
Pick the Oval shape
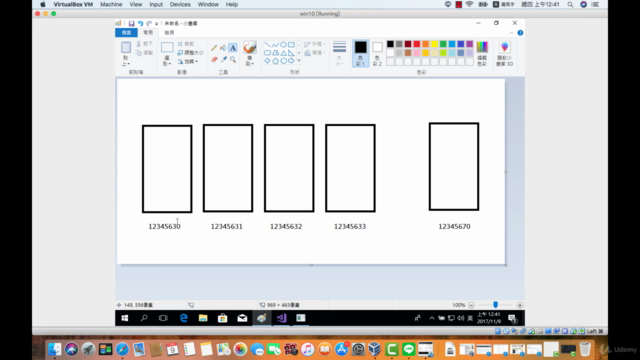[283, 44]
